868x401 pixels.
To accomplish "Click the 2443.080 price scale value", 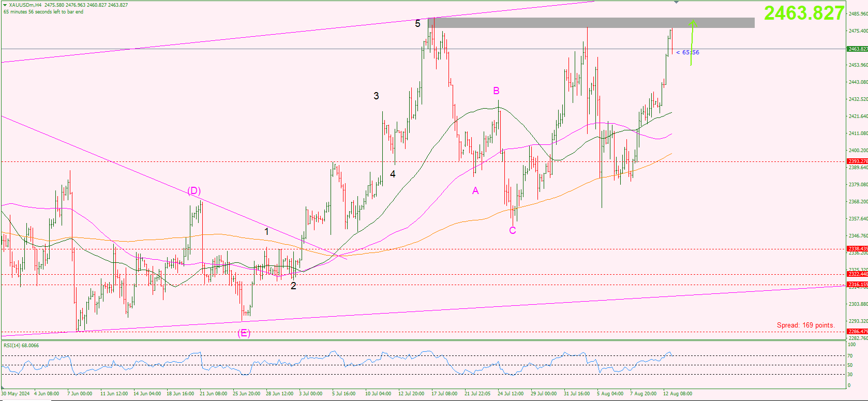I will pos(858,82).
